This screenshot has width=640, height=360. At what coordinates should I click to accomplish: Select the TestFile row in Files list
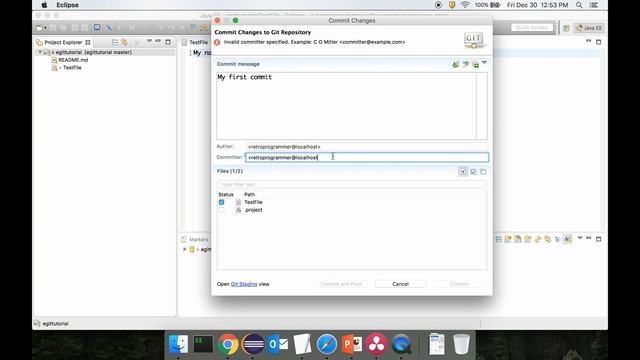(x=351, y=202)
